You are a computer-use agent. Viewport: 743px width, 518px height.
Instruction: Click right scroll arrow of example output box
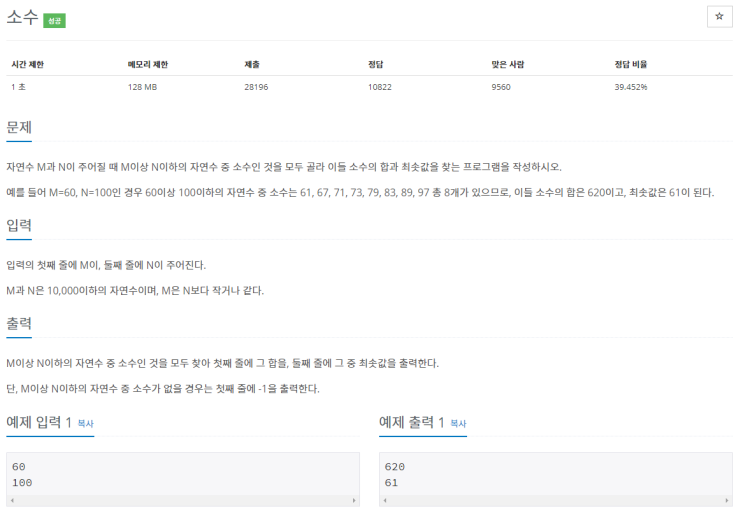pos(727,500)
